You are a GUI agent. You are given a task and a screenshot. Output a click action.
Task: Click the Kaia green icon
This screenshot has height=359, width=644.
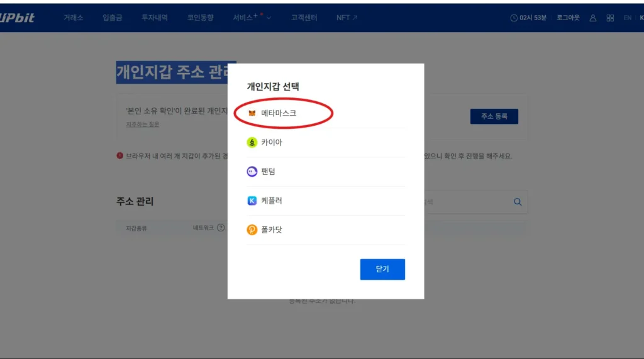coord(252,142)
